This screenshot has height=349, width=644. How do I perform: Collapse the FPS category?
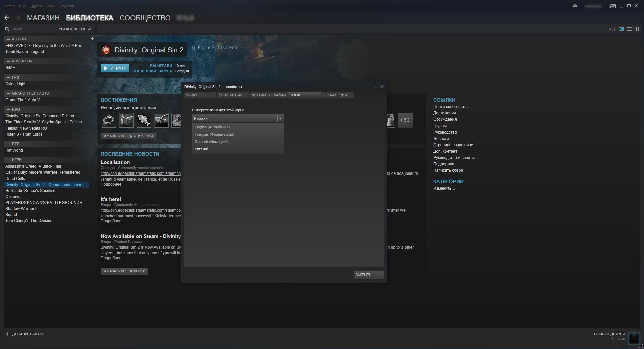[x=8, y=77]
